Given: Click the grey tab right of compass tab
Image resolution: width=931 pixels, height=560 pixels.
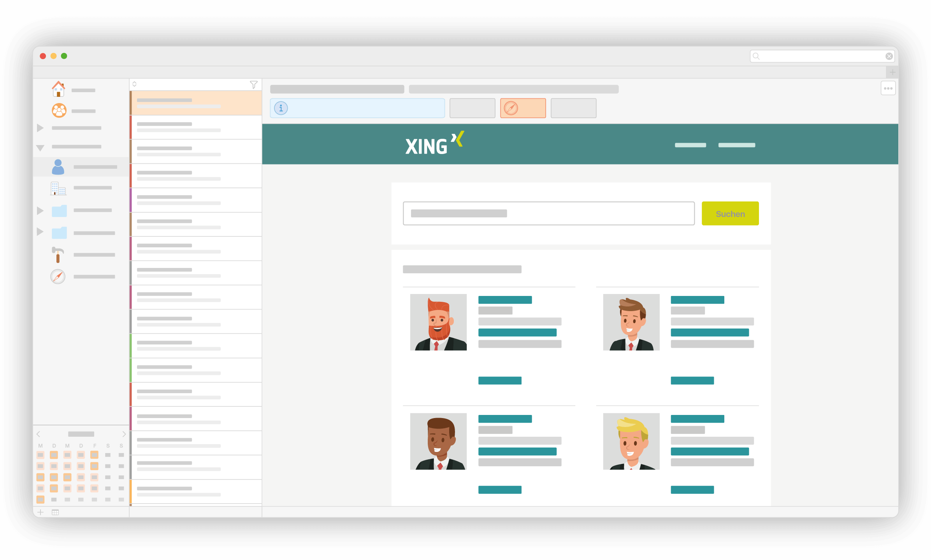Looking at the screenshot, I should (x=573, y=108).
